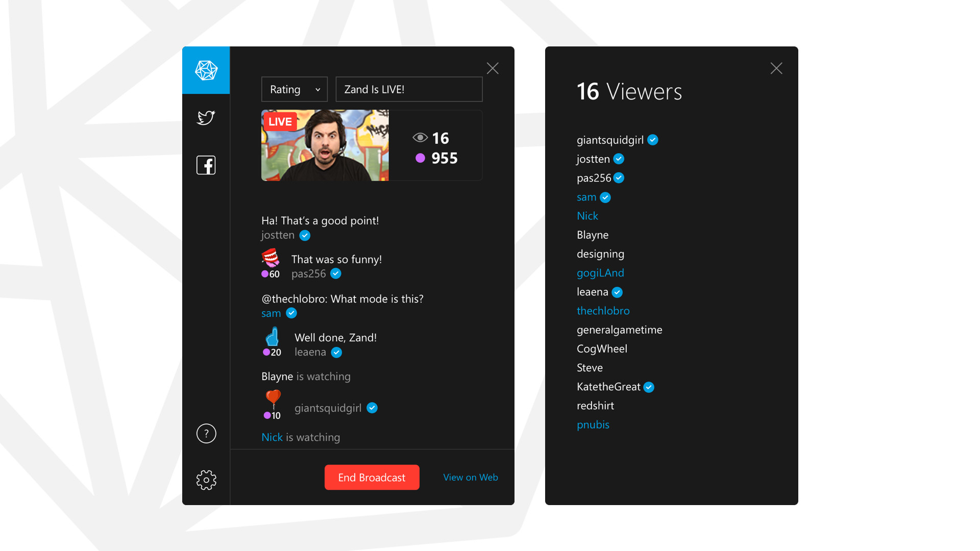Click the 16 Viewers heading
980x551 pixels.
(629, 92)
